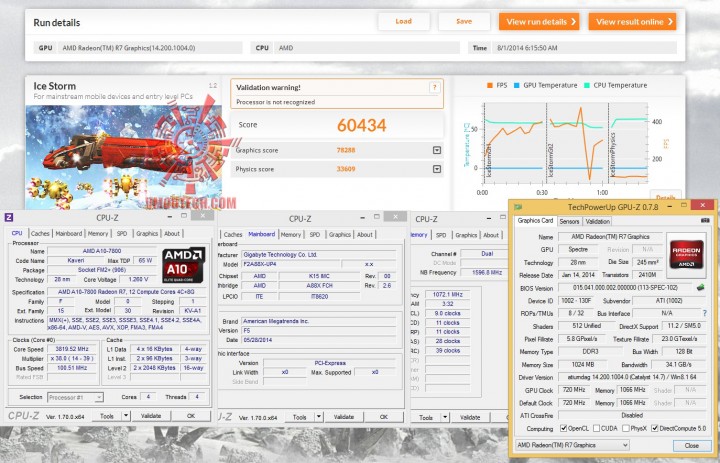
Task: Open the SPD tab in the first CPU-Z window
Action: [x=122, y=233]
